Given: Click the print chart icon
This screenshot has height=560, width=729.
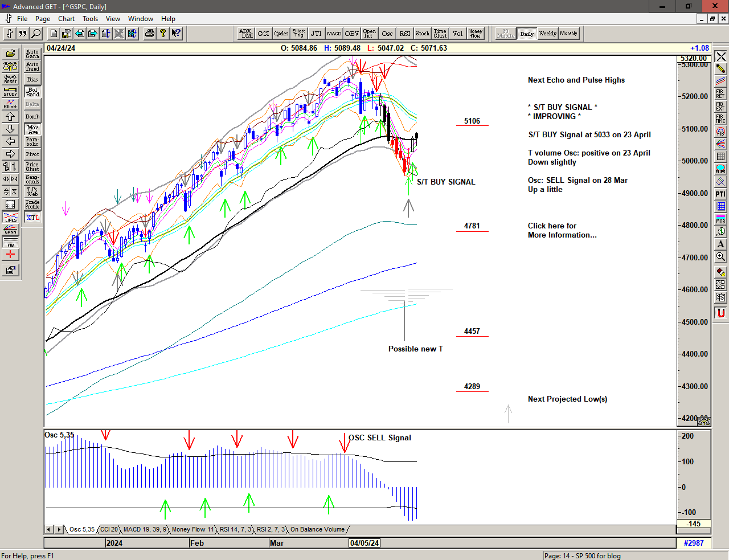Looking at the screenshot, I should (x=149, y=34).
